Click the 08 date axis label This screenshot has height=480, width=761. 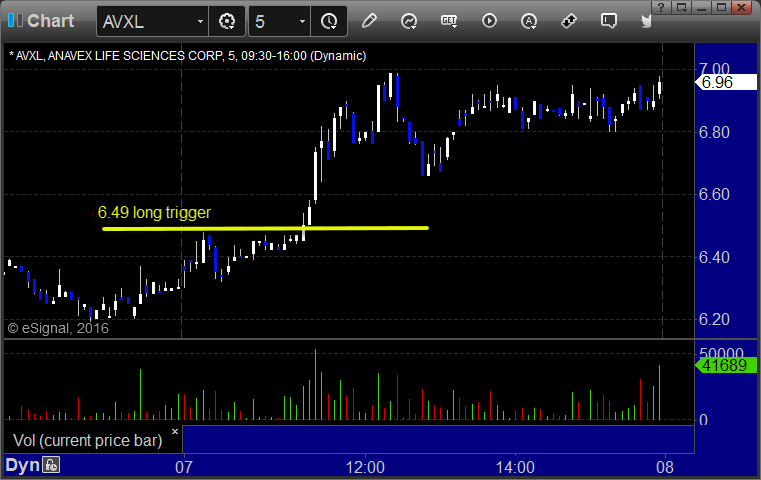coord(664,467)
